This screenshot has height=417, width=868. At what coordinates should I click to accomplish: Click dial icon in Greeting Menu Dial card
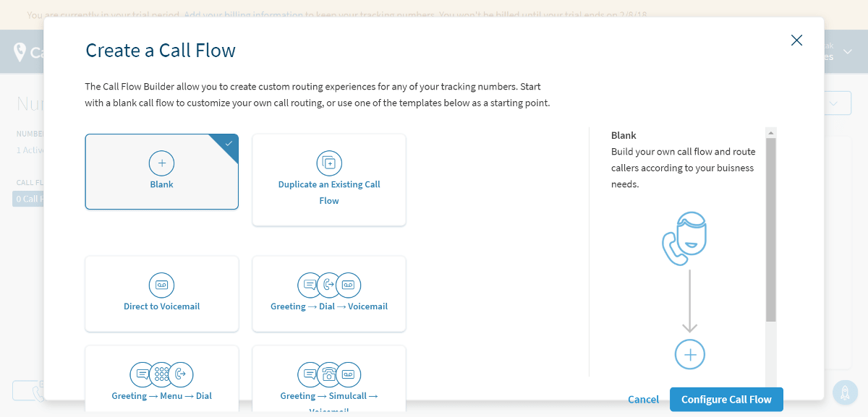[x=182, y=374]
